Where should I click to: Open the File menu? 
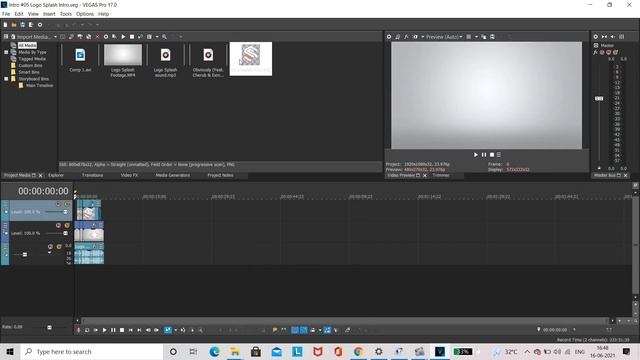coord(6,14)
